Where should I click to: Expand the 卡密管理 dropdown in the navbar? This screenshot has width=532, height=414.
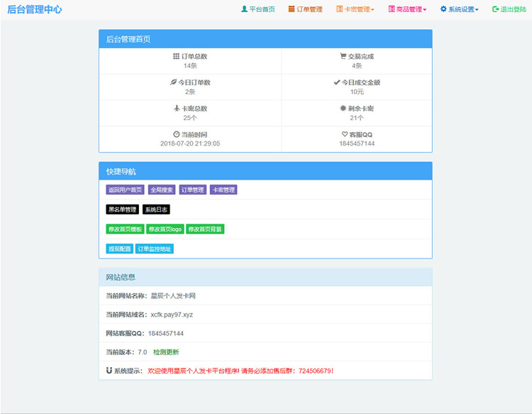point(355,9)
